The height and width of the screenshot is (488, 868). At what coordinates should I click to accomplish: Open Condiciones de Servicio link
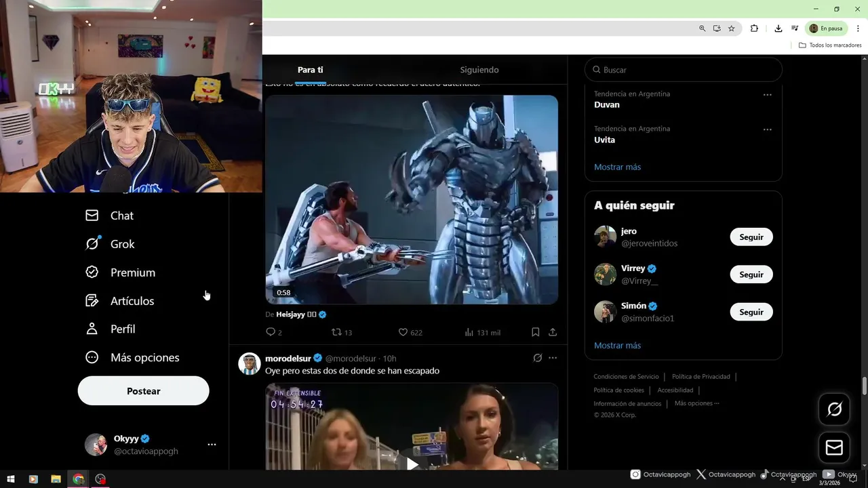point(626,377)
